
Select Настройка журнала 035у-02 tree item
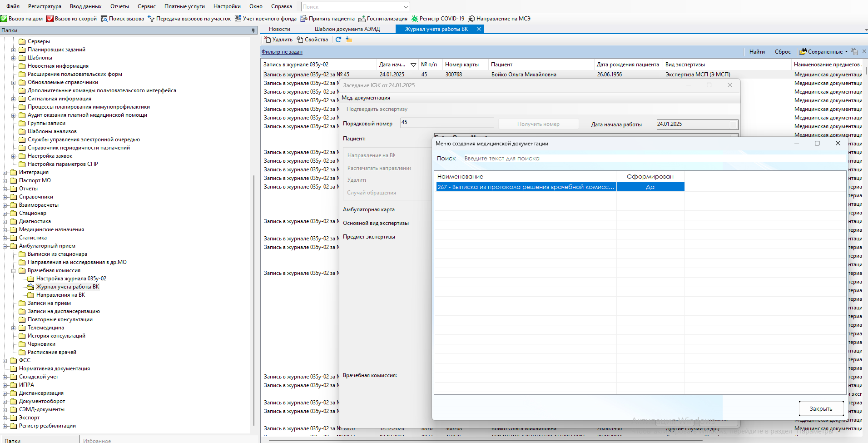point(71,279)
